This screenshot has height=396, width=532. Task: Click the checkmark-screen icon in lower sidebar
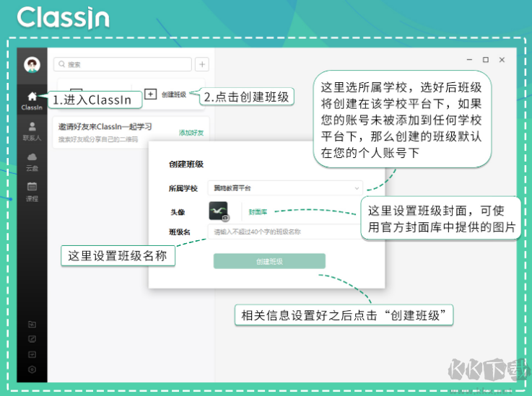(32, 355)
